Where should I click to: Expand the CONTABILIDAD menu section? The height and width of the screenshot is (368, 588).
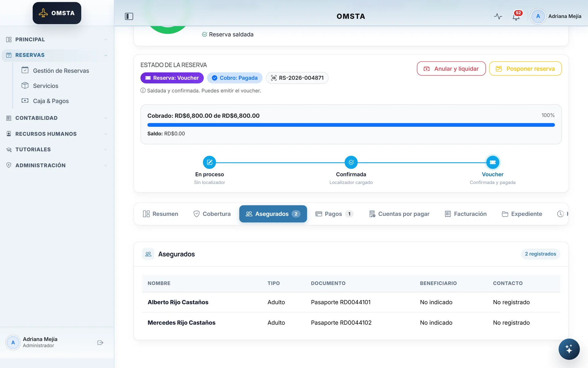(x=57, y=118)
